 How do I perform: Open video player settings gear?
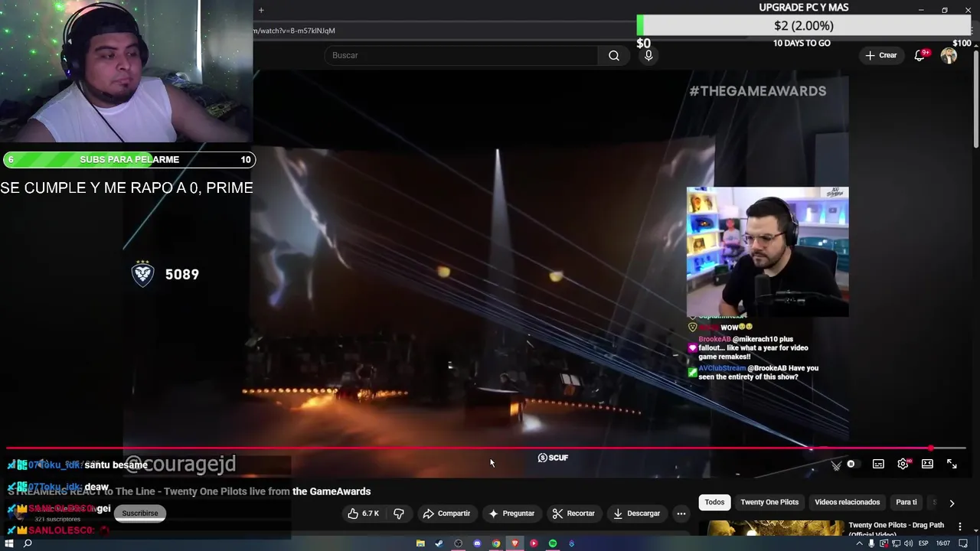[903, 464]
